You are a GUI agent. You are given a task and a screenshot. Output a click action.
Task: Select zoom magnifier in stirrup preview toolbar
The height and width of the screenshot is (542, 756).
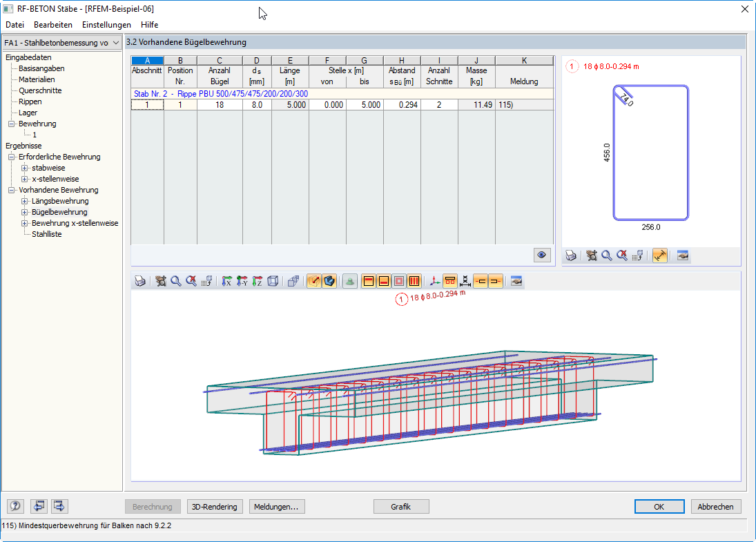tap(607, 255)
